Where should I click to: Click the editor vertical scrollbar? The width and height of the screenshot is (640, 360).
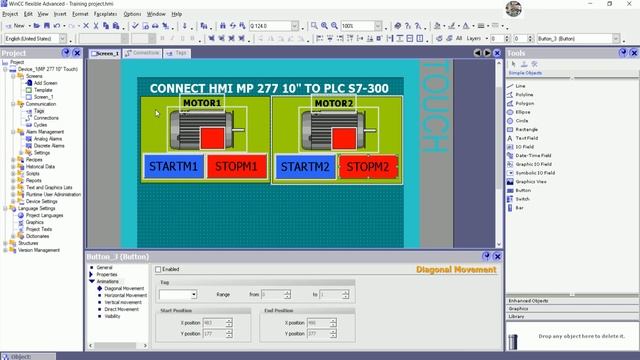coord(499,153)
